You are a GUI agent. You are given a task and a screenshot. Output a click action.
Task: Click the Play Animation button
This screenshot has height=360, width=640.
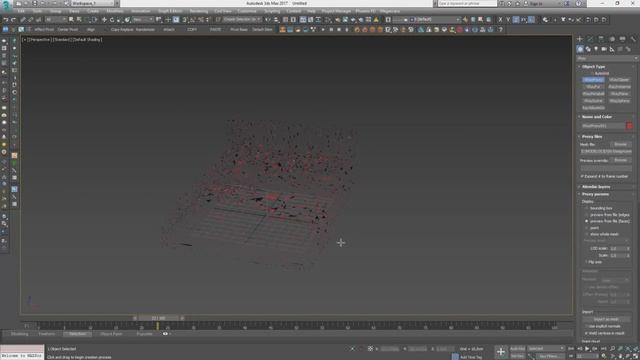tap(587, 349)
